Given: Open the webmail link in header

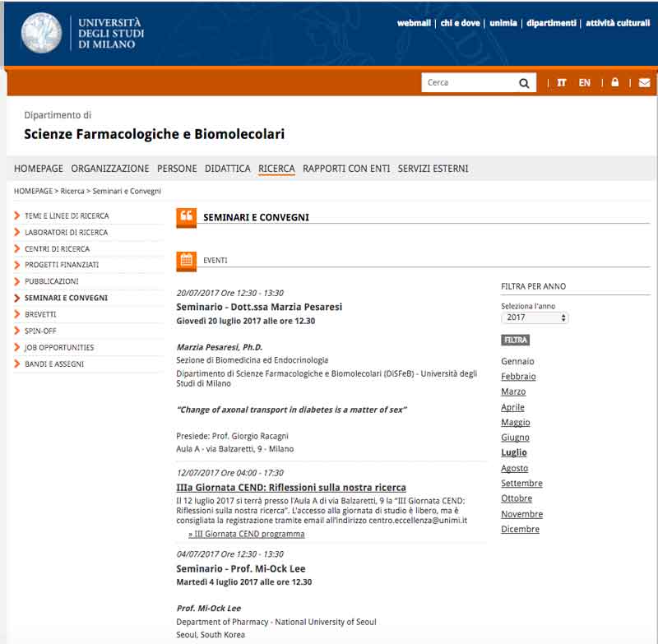Looking at the screenshot, I should point(414,23).
